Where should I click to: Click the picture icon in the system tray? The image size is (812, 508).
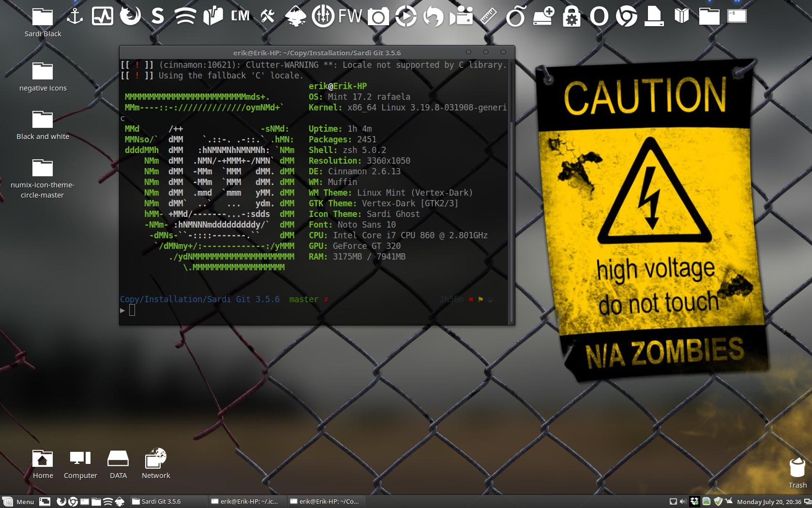point(707,502)
